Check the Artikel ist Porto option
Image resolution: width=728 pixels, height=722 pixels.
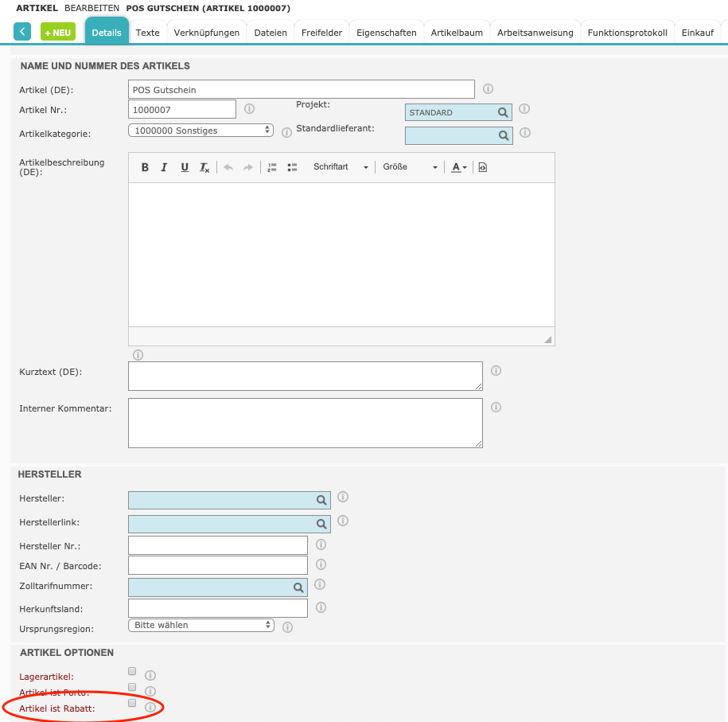click(132, 687)
